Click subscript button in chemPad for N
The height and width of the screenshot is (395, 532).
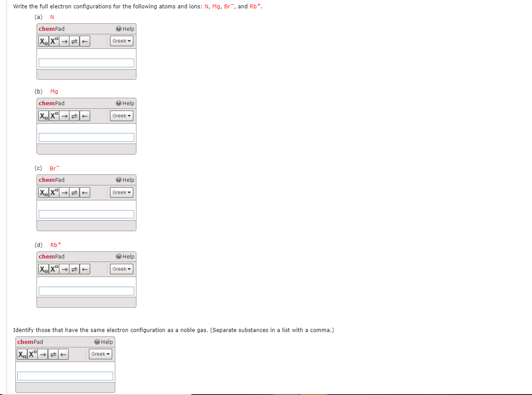click(x=44, y=41)
